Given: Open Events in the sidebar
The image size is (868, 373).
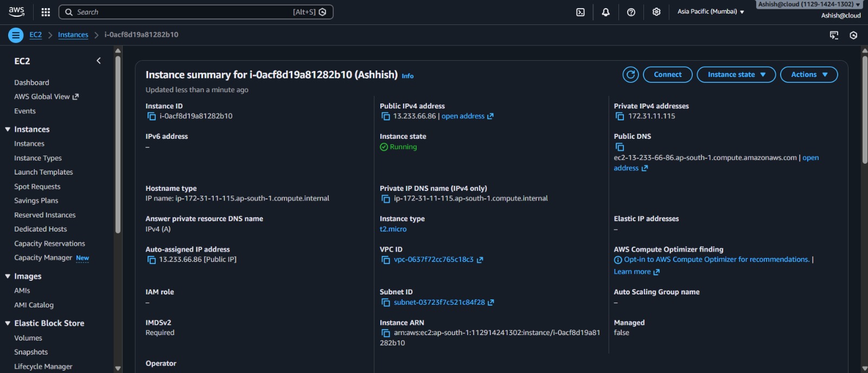Looking at the screenshot, I should click(25, 111).
